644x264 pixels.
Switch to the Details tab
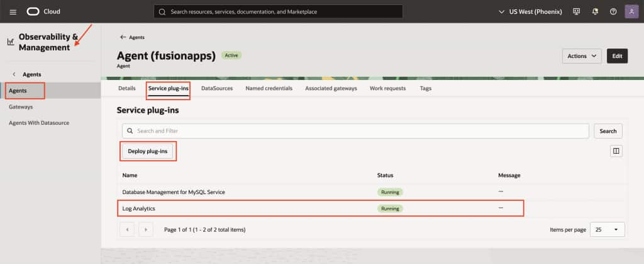tap(127, 88)
